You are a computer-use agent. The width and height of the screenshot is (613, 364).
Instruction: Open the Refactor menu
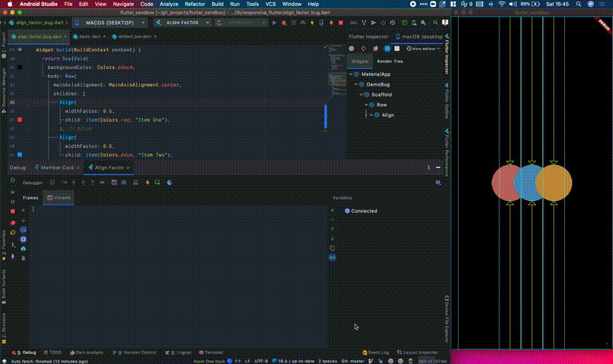click(x=194, y=4)
